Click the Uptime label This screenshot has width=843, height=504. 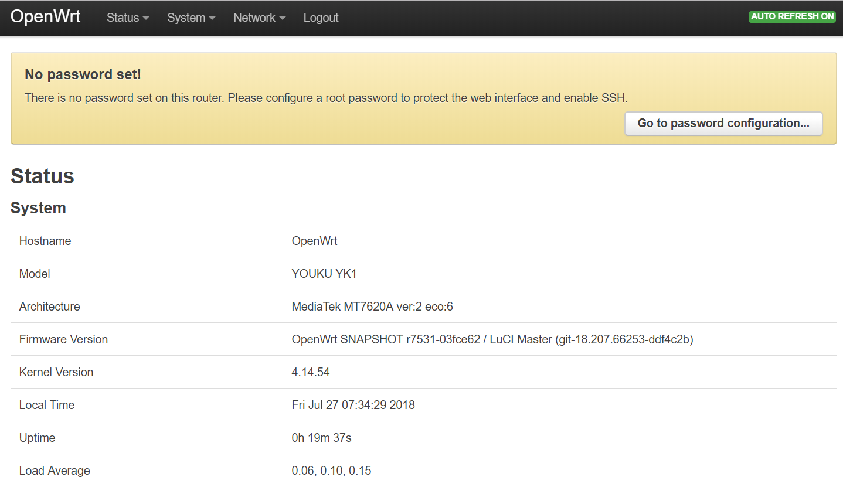click(37, 438)
